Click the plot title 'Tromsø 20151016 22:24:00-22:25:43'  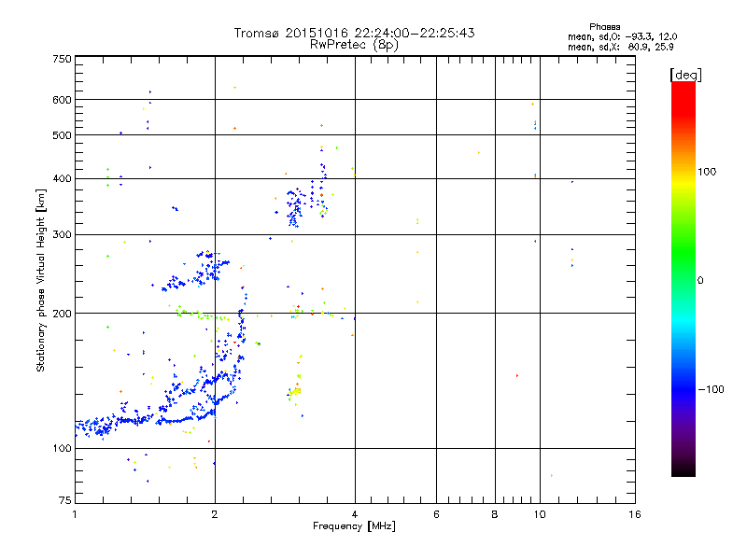tap(354, 33)
